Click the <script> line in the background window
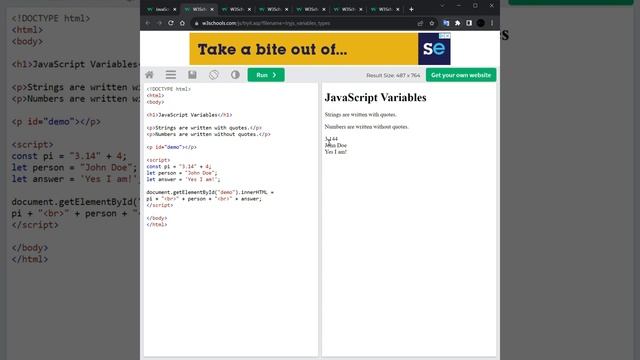Viewport: 640px width, 360px height. click(32, 144)
